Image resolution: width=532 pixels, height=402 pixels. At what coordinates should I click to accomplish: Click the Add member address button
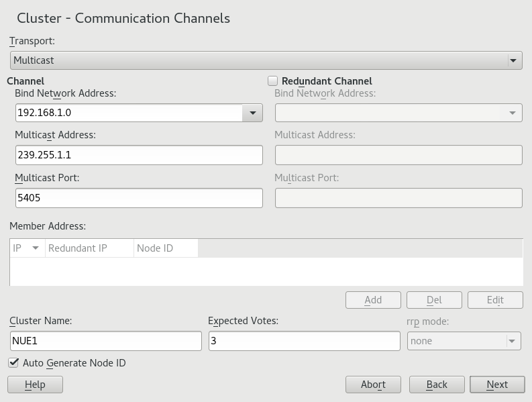click(x=373, y=300)
